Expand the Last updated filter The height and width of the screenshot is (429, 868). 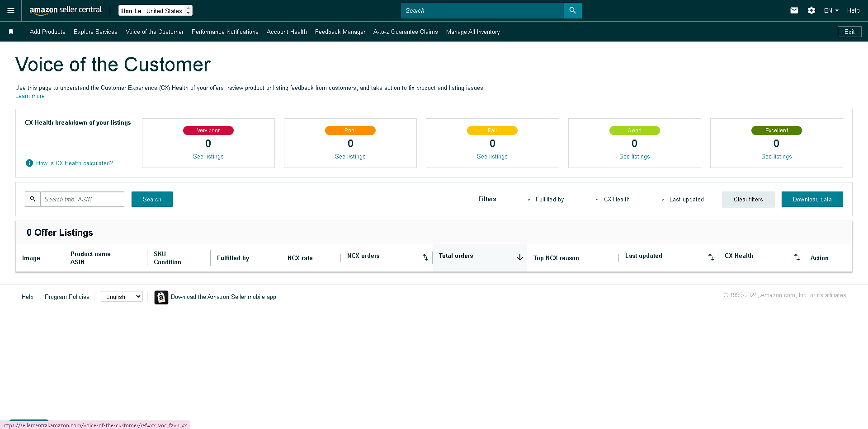coord(682,199)
